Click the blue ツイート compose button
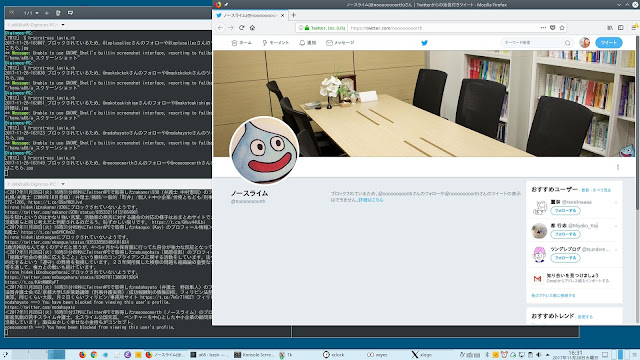The height and width of the screenshot is (360, 640). [609, 42]
